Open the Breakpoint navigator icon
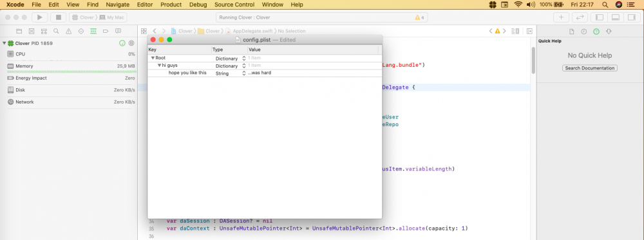 pyautogui.click(x=106, y=31)
